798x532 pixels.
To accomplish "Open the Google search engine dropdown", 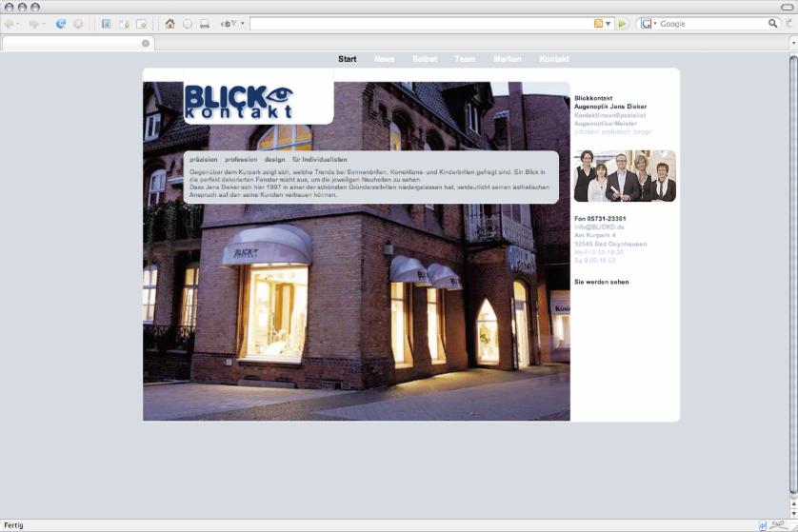I will [x=648, y=24].
